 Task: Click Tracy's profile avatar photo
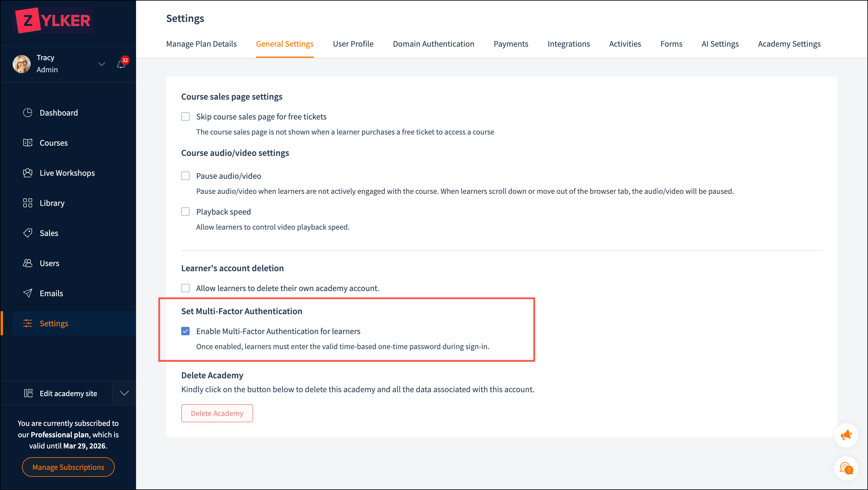coord(22,64)
